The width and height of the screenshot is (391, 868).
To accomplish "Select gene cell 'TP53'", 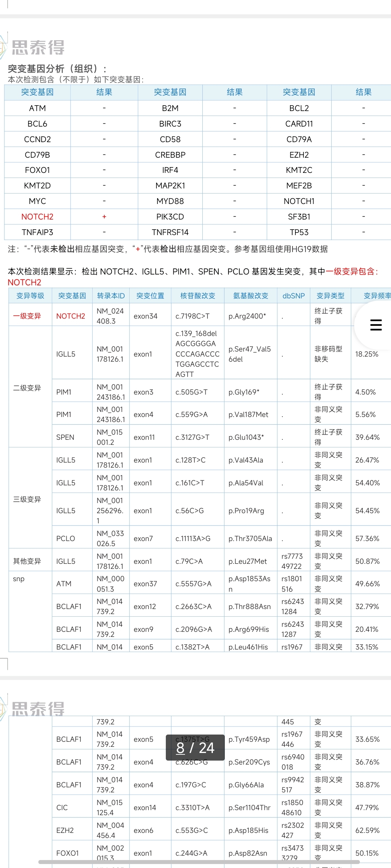I will [299, 232].
